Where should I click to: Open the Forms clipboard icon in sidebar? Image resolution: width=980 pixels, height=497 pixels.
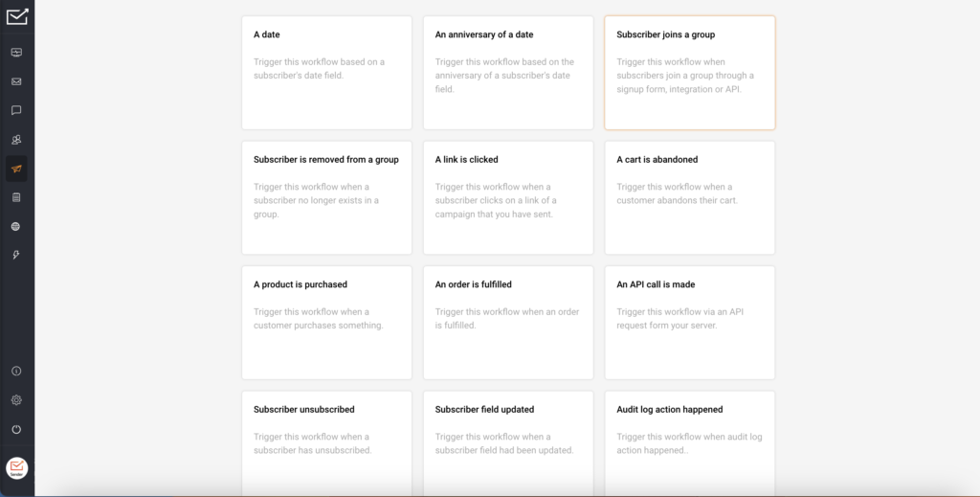16,197
